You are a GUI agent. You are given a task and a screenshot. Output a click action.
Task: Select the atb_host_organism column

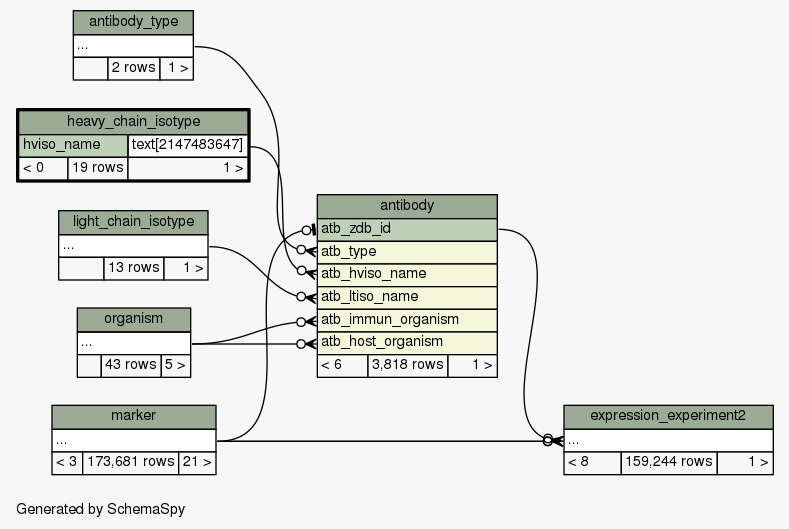(x=407, y=342)
